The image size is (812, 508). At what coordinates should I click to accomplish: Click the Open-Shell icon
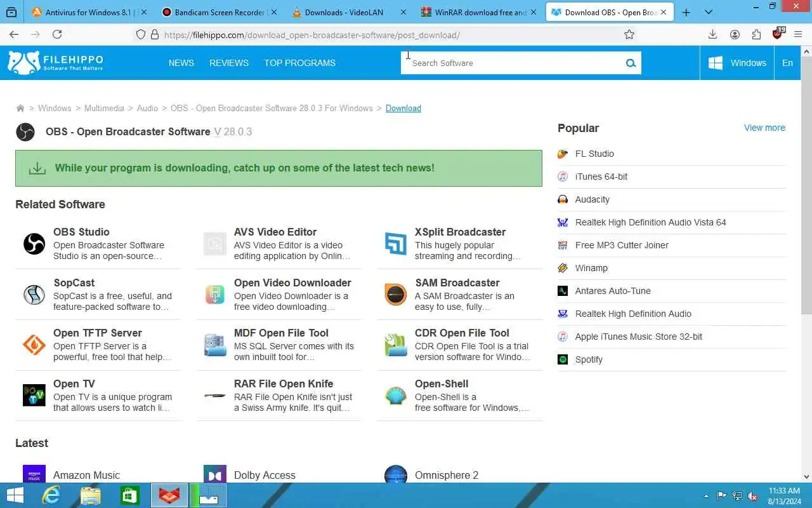coord(396,396)
